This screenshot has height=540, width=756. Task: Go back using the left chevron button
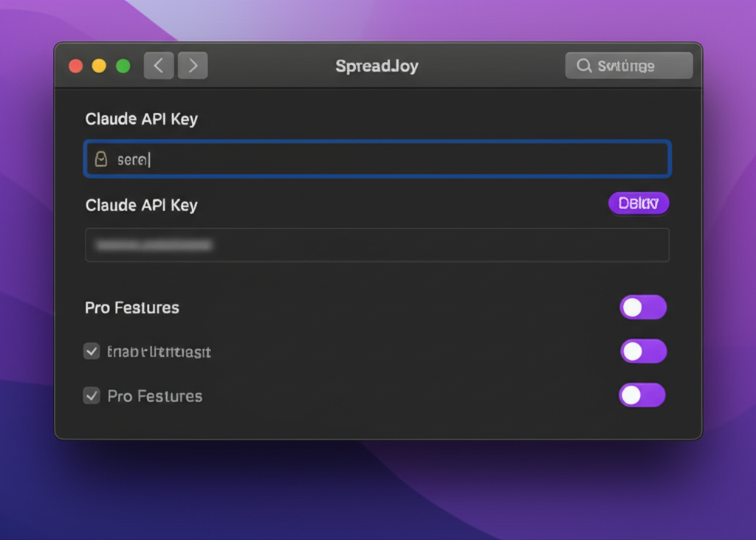[159, 66]
